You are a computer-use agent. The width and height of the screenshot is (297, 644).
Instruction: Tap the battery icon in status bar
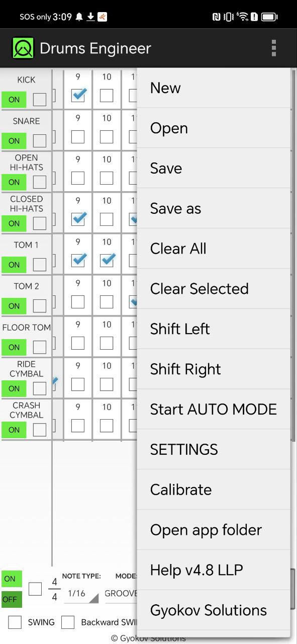(269, 17)
